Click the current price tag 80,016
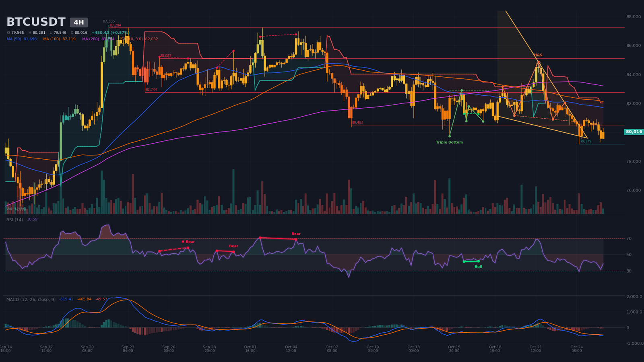The width and height of the screenshot is (644, 362). pyautogui.click(x=634, y=132)
